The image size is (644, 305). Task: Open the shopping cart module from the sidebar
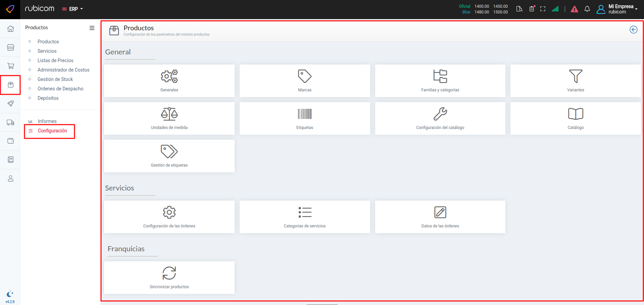(x=10, y=66)
